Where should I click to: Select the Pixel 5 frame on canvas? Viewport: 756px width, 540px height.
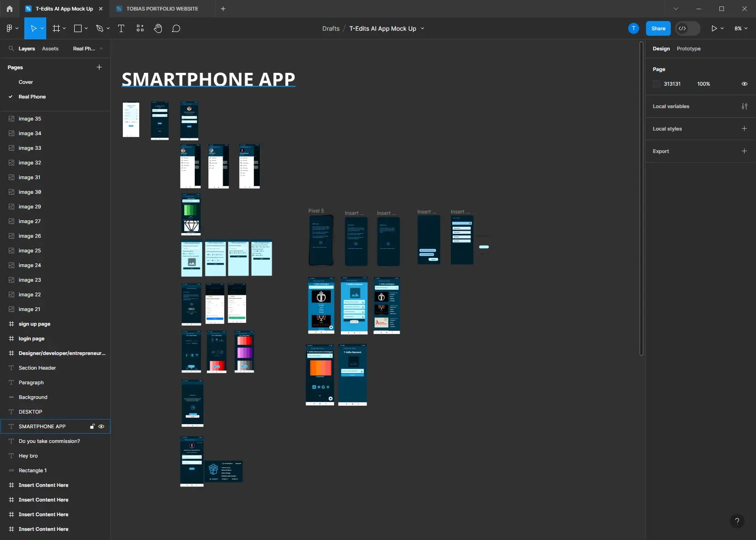(321, 240)
